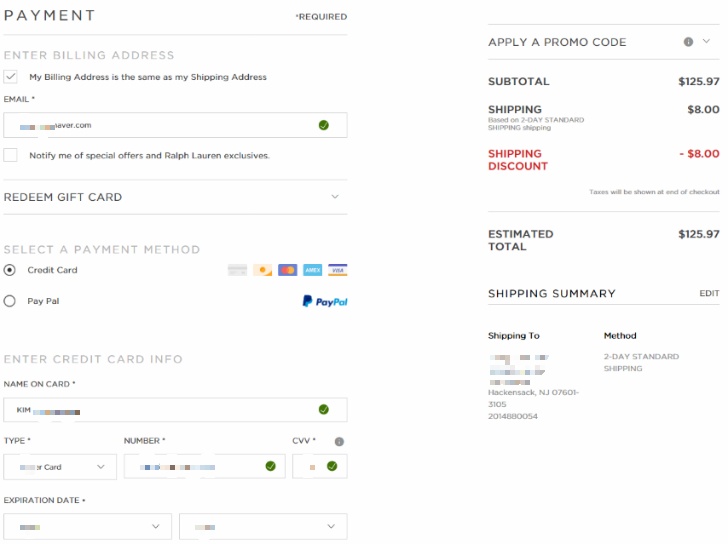
Task: Expand Apply a Promo Code chevron
Action: click(706, 41)
